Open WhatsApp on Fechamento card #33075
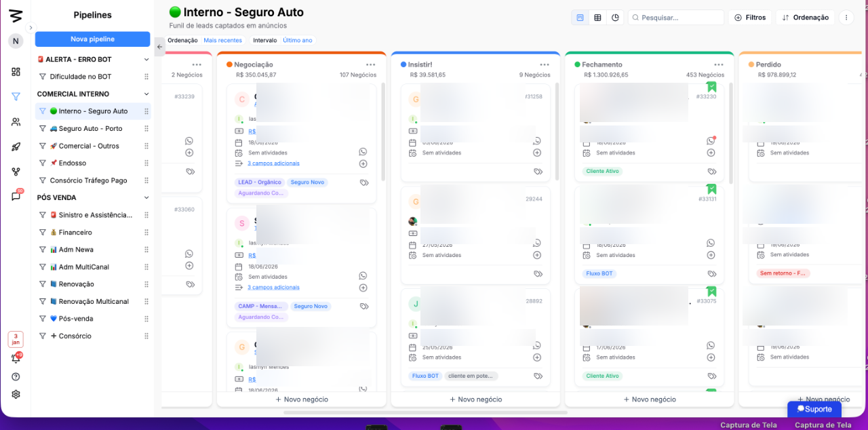The height and width of the screenshot is (430, 868). 711,345
